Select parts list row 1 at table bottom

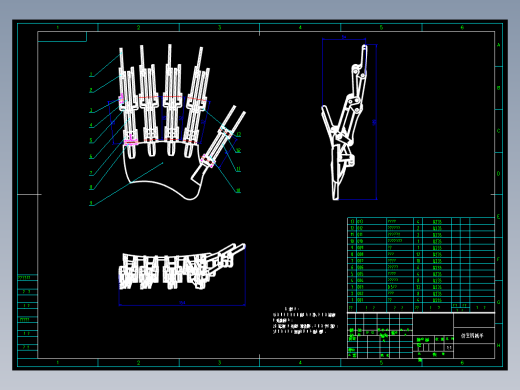pos(421,300)
